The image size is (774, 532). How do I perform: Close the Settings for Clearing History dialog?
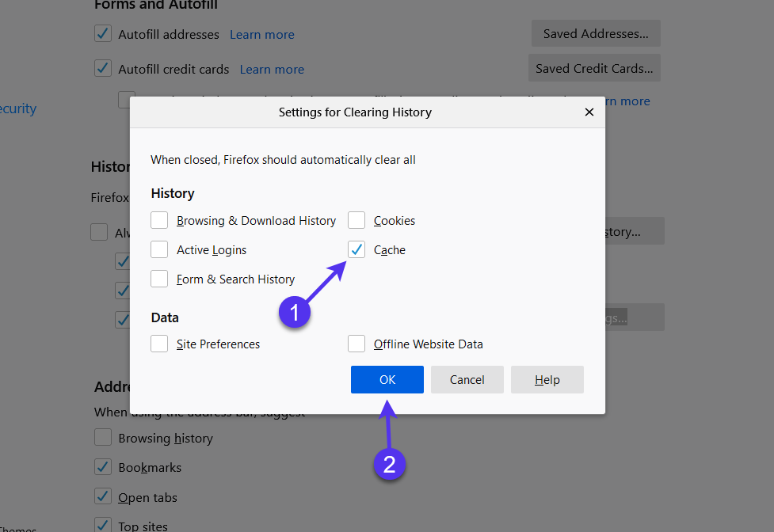[589, 112]
